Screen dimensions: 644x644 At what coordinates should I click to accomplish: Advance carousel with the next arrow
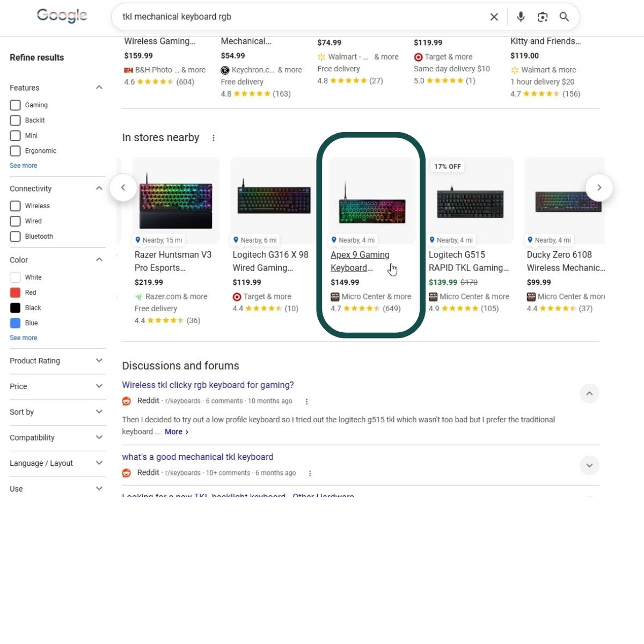(x=599, y=187)
